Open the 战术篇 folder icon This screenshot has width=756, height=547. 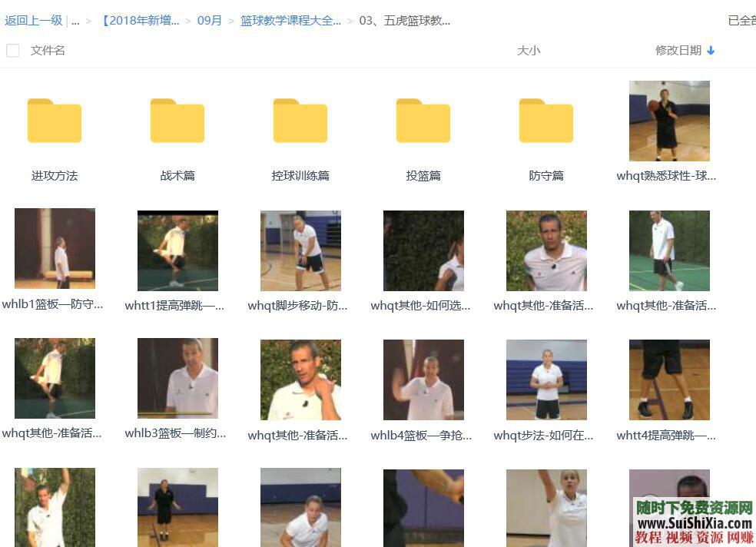click(x=177, y=121)
